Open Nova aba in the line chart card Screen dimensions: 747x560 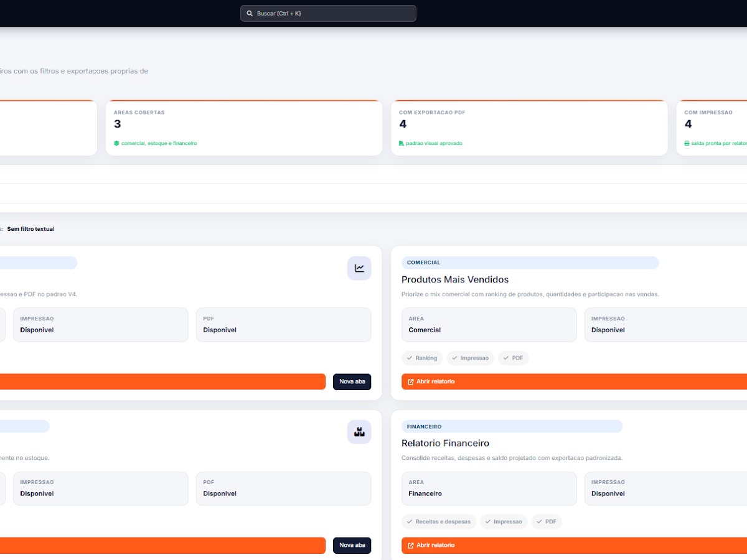tap(352, 381)
